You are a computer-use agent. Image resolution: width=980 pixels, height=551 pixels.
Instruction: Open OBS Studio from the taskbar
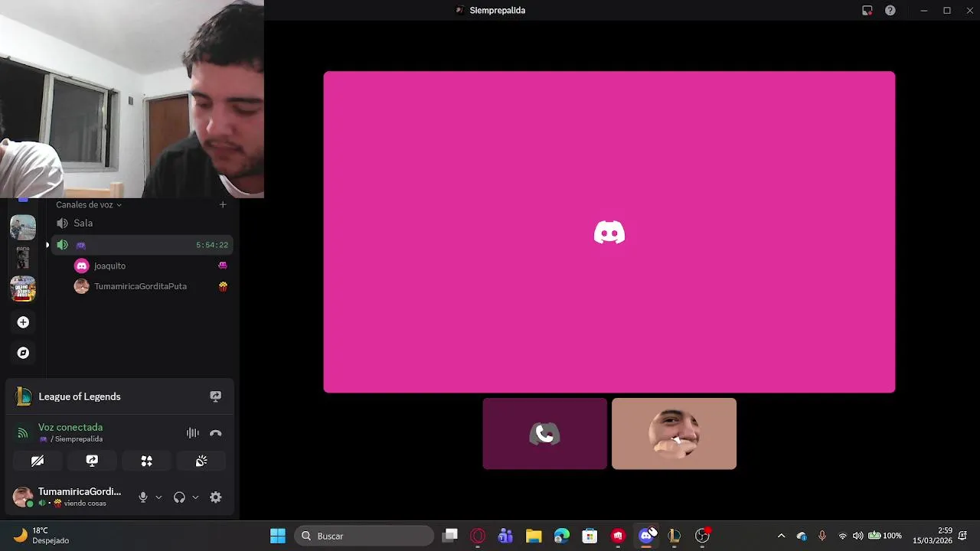pos(702,536)
